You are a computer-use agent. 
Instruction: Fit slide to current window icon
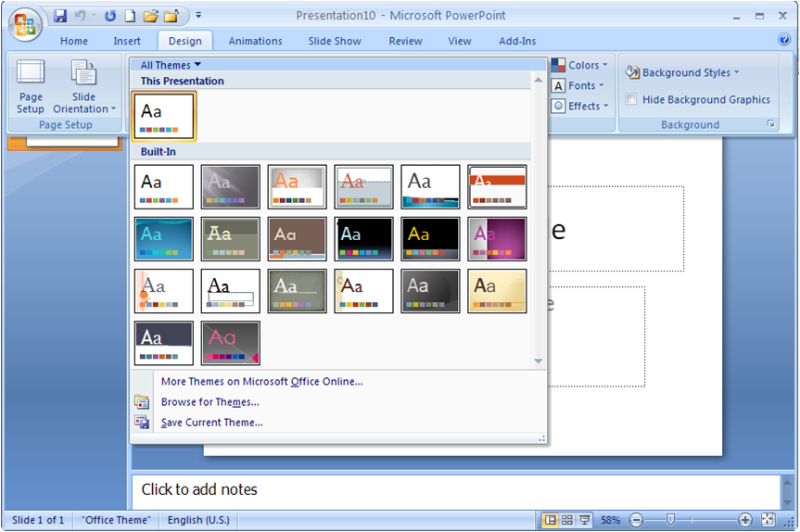(768, 520)
